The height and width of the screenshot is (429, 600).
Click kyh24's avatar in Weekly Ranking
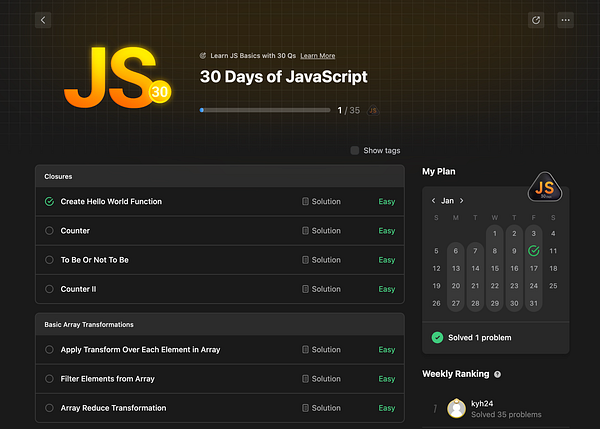click(457, 408)
